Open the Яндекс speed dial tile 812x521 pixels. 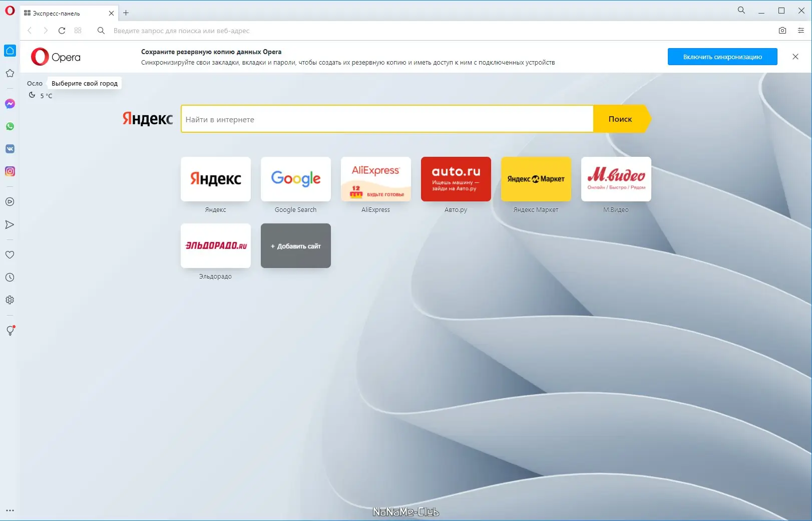click(216, 179)
